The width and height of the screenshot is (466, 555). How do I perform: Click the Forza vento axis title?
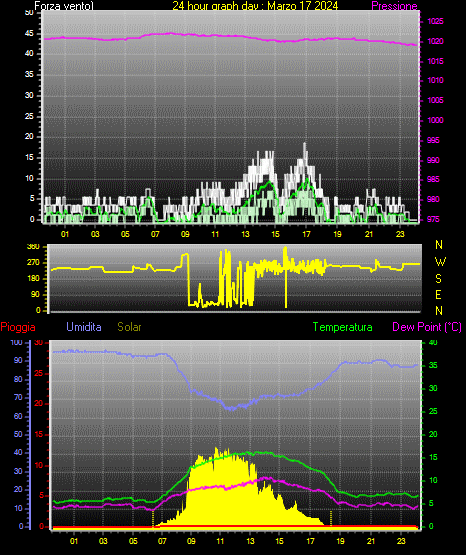(x=64, y=6)
